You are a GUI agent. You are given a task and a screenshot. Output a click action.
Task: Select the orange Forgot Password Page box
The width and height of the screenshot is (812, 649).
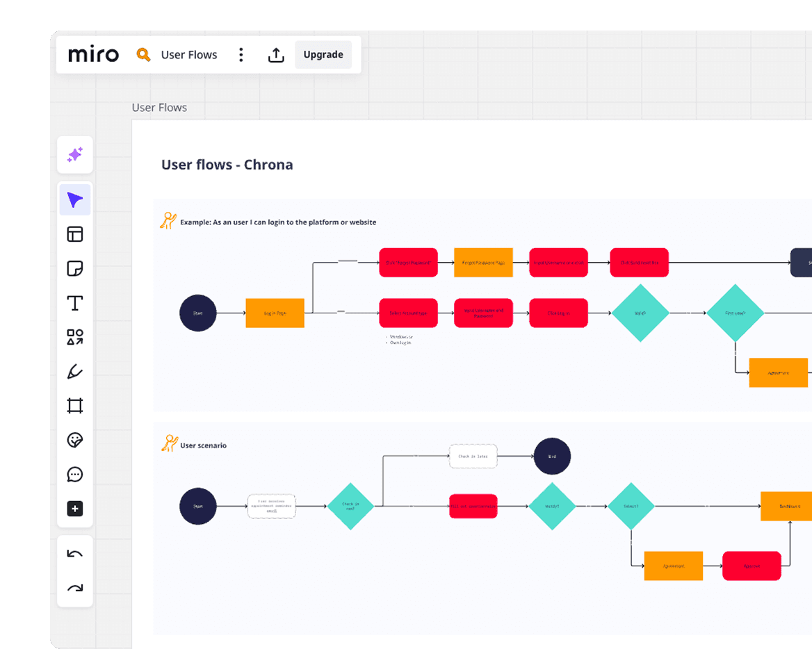pyautogui.click(x=484, y=263)
